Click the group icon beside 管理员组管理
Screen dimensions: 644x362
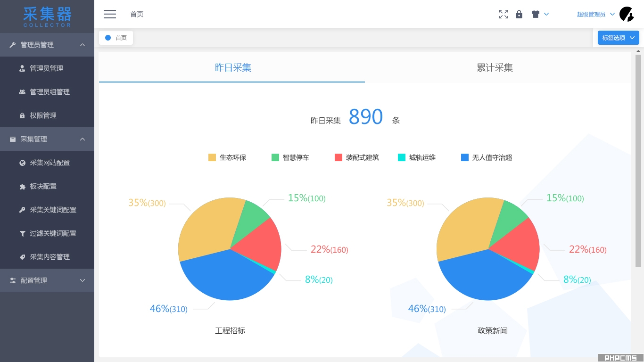[x=22, y=92]
